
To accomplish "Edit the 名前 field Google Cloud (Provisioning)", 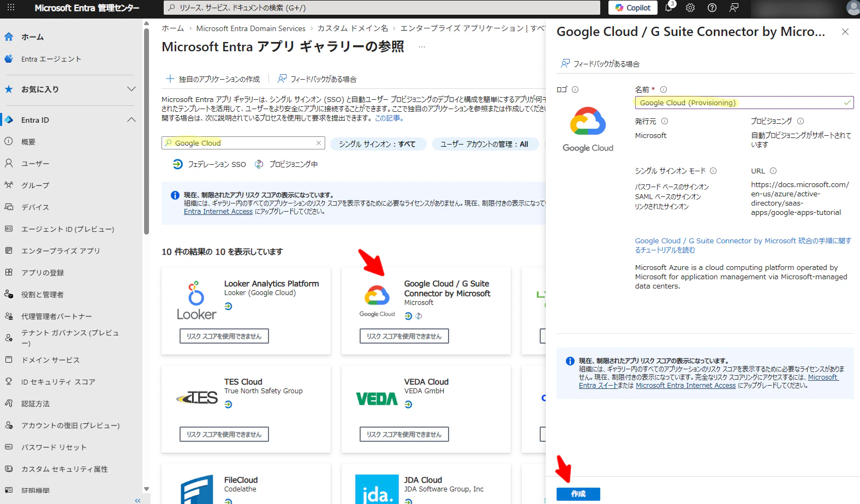I will click(744, 103).
